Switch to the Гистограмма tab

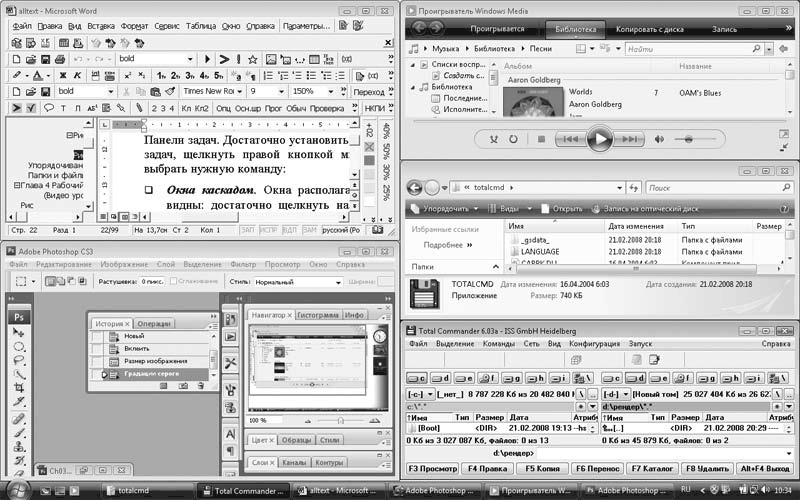pyautogui.click(x=317, y=315)
